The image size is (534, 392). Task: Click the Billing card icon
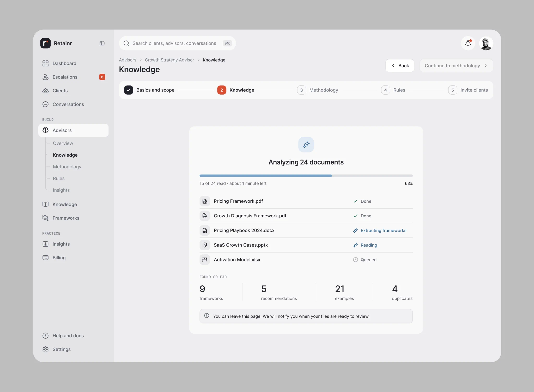[45, 258]
